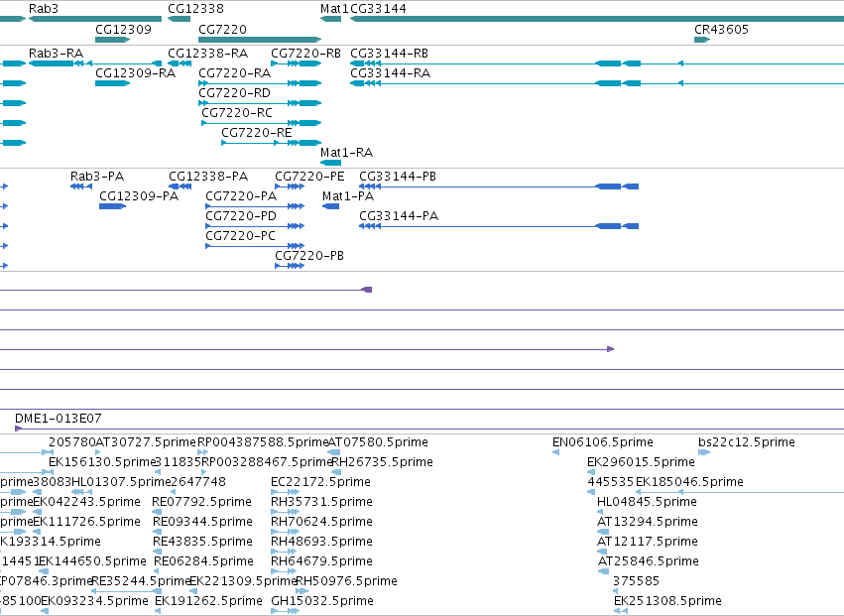
Task: Select the Mat1-PA protein feature
Action: click(x=330, y=206)
